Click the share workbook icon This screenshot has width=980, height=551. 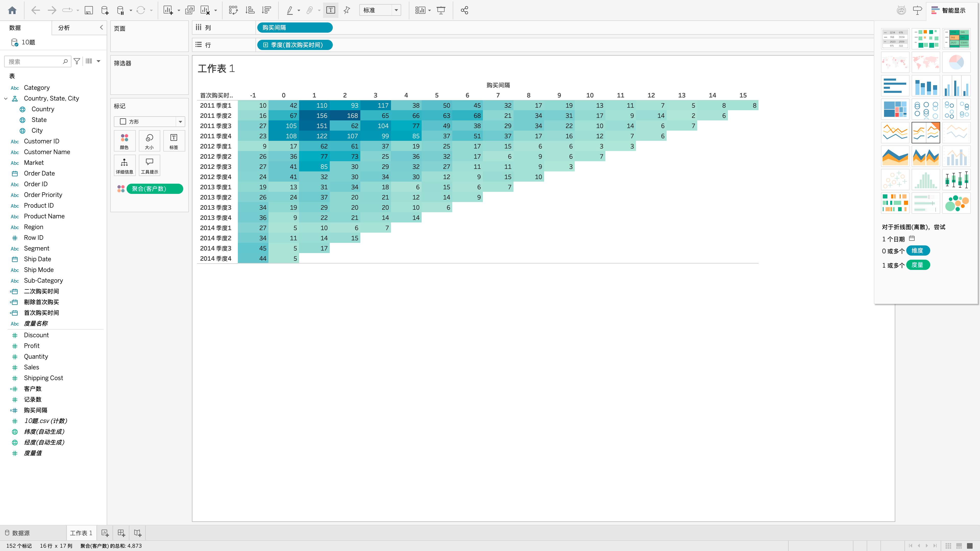point(464,10)
